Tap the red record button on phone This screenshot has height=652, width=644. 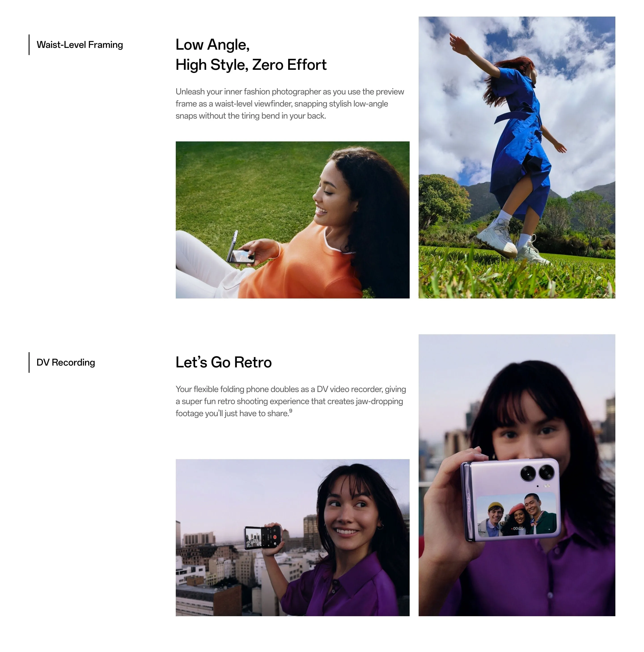pyautogui.click(x=275, y=537)
